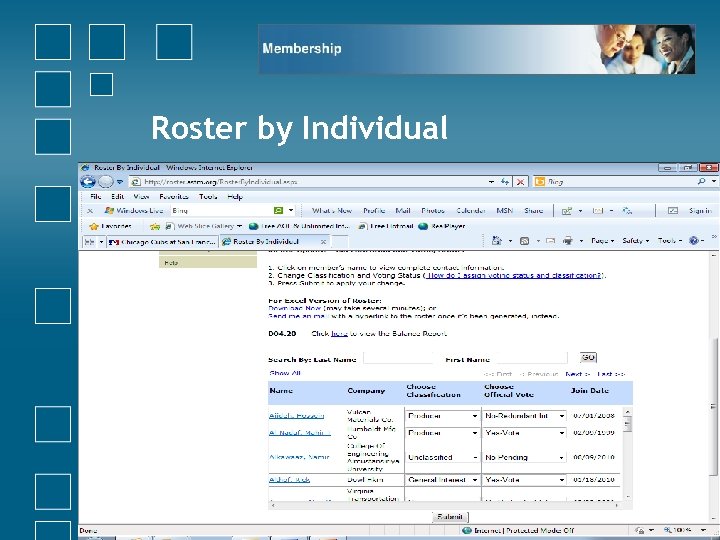720x540 pixels.
Task: Close the Roster By Individual tab
Action: [323, 242]
